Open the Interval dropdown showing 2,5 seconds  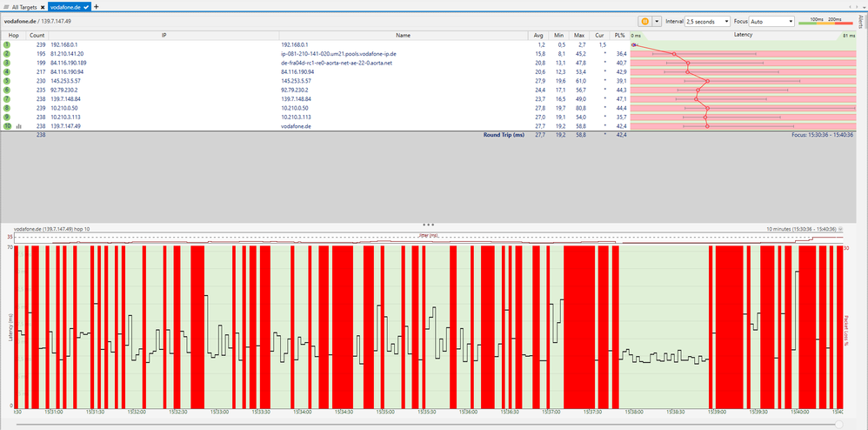pos(707,21)
